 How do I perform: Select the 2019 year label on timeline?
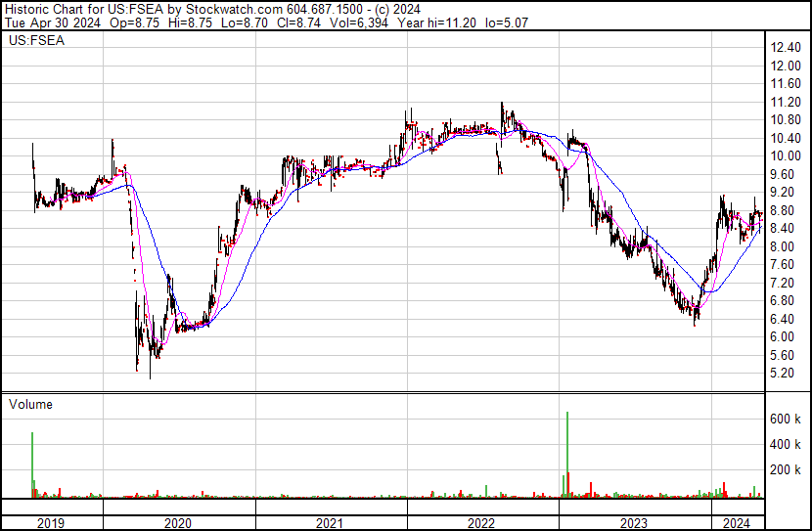point(51,523)
